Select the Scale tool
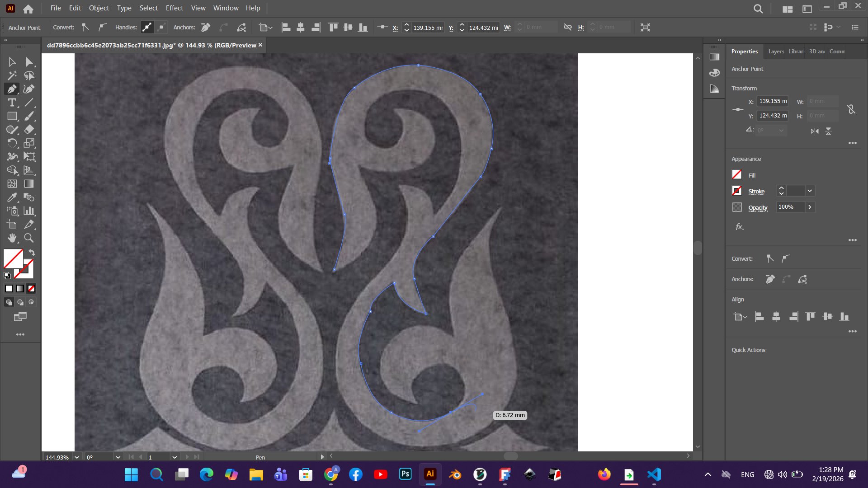Screen dimensions: 868x488 click(x=29, y=143)
